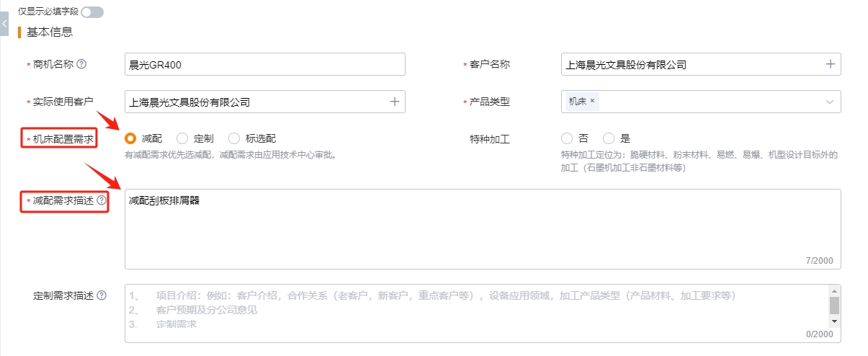The height and width of the screenshot is (356, 868).
Task: Click scrollbar thumb in 定制需求描述 box
Action: tap(835, 306)
